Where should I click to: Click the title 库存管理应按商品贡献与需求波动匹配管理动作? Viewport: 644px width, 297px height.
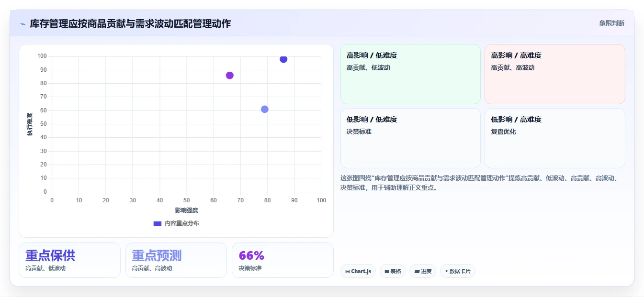(130, 23)
